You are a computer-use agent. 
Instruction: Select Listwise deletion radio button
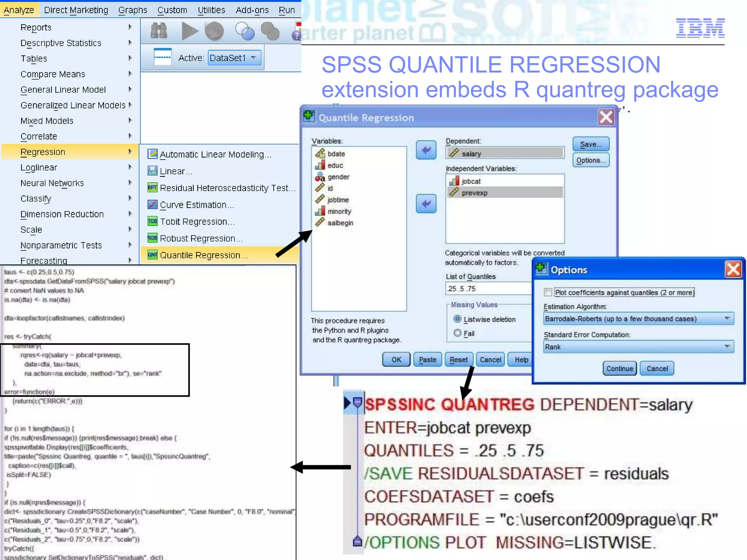[x=457, y=319]
